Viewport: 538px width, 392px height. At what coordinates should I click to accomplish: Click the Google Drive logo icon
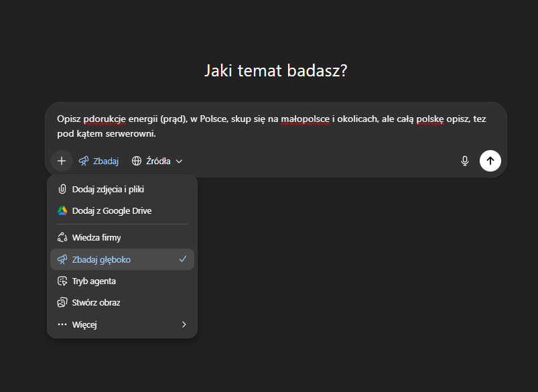click(62, 210)
